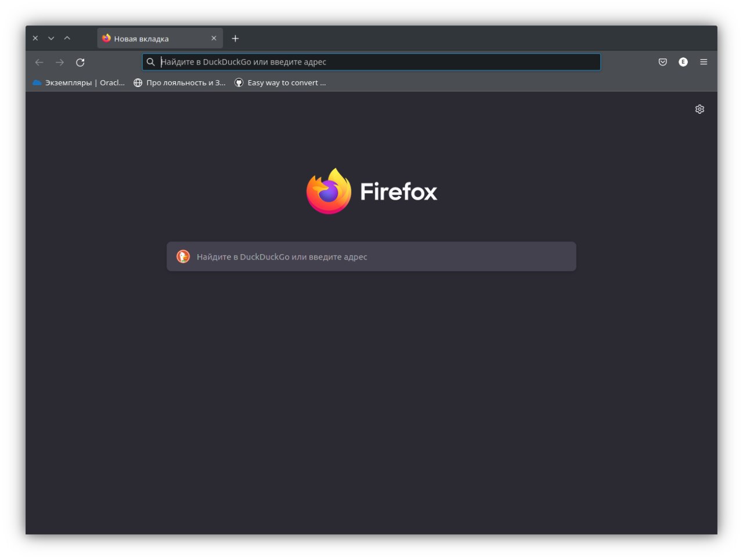Open new tab page settings gear
The height and width of the screenshot is (560, 743).
(x=699, y=109)
